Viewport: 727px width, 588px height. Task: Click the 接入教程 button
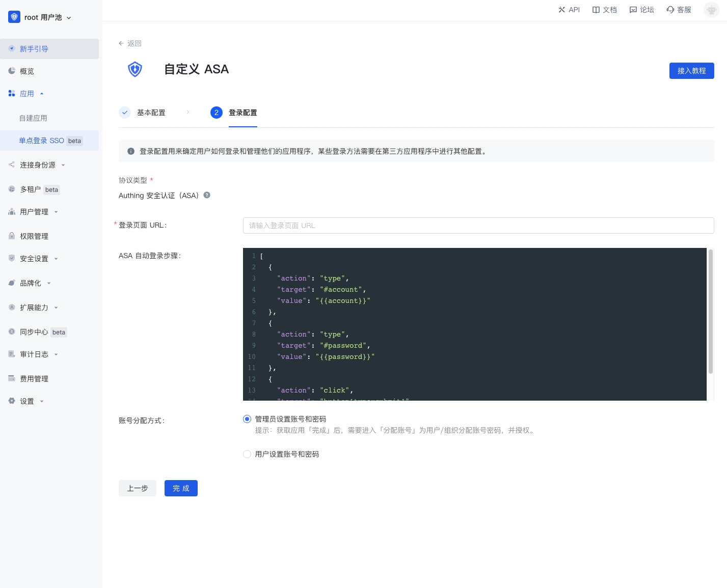[x=691, y=71]
